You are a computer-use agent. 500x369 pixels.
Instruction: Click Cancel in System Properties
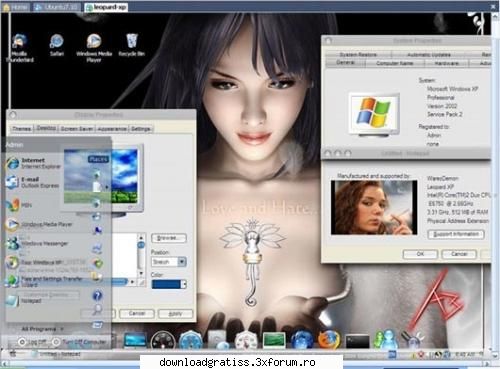[x=459, y=254]
